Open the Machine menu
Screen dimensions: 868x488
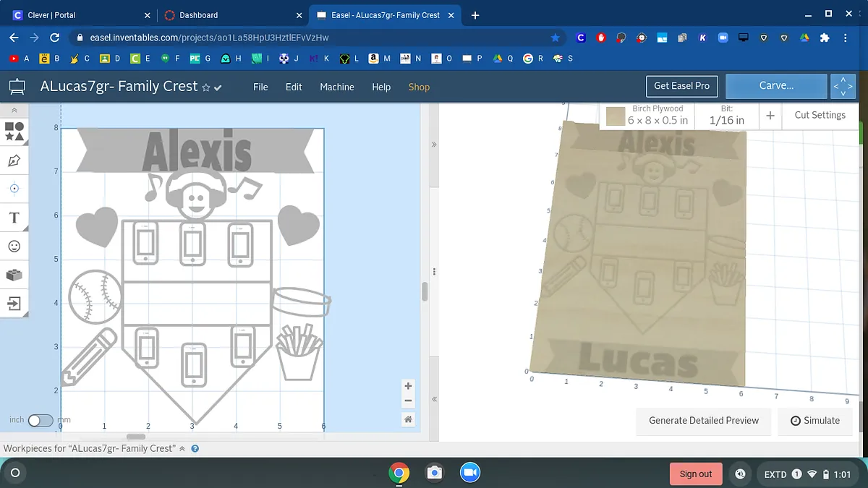point(337,87)
